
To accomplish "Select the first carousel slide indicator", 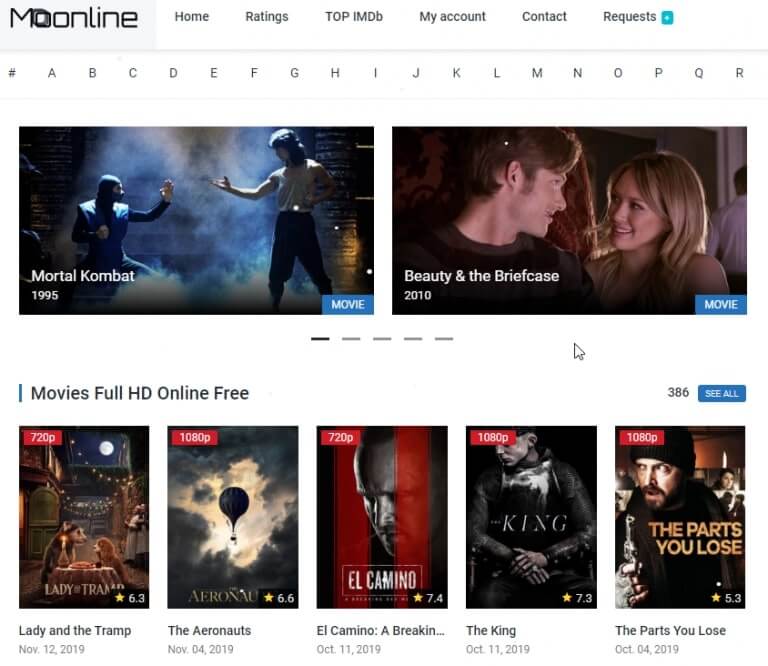I will click(320, 339).
